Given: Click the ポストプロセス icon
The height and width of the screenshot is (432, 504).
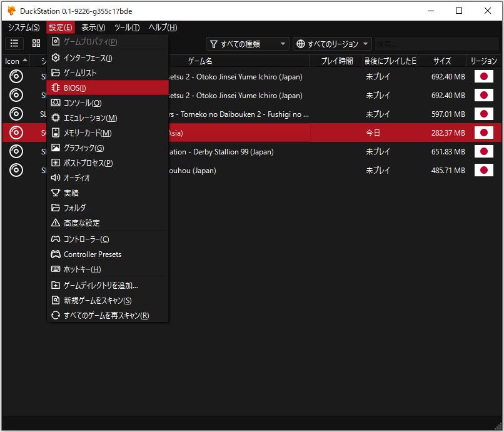Looking at the screenshot, I should 56,163.
